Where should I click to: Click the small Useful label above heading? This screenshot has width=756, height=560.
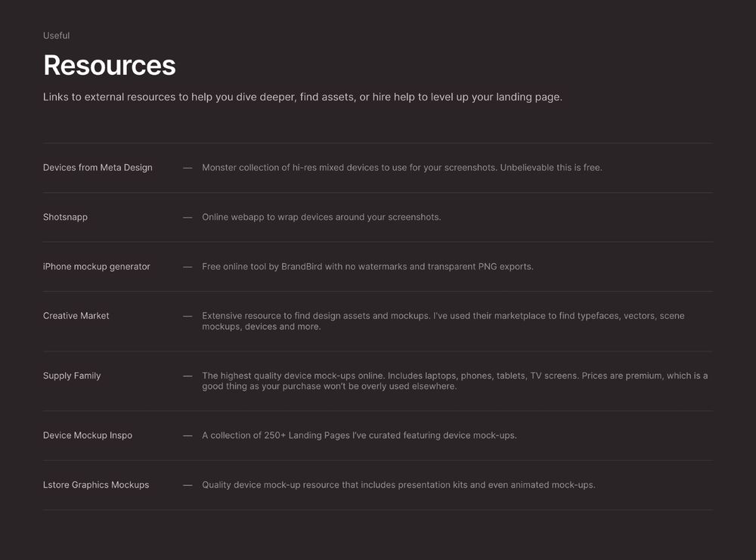(57, 36)
